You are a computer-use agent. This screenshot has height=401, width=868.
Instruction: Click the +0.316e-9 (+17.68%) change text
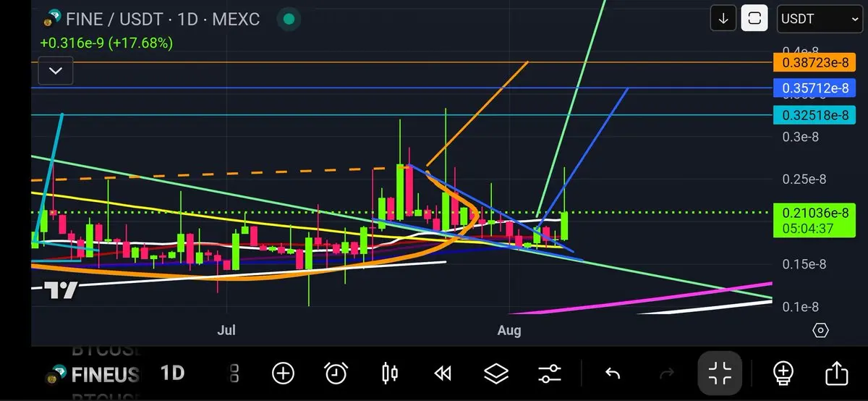106,43
